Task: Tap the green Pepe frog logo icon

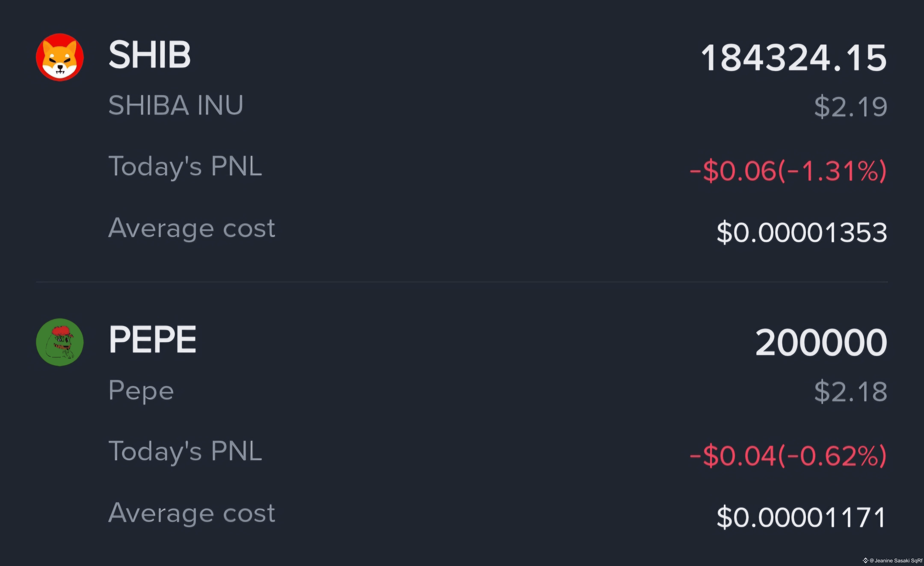Action: click(x=60, y=342)
